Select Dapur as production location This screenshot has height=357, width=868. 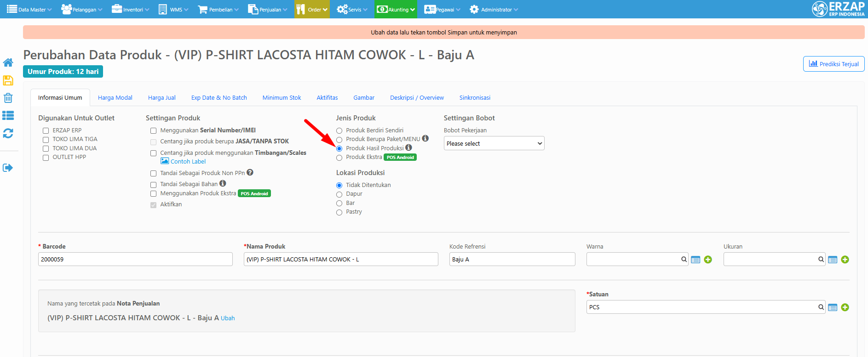point(339,194)
